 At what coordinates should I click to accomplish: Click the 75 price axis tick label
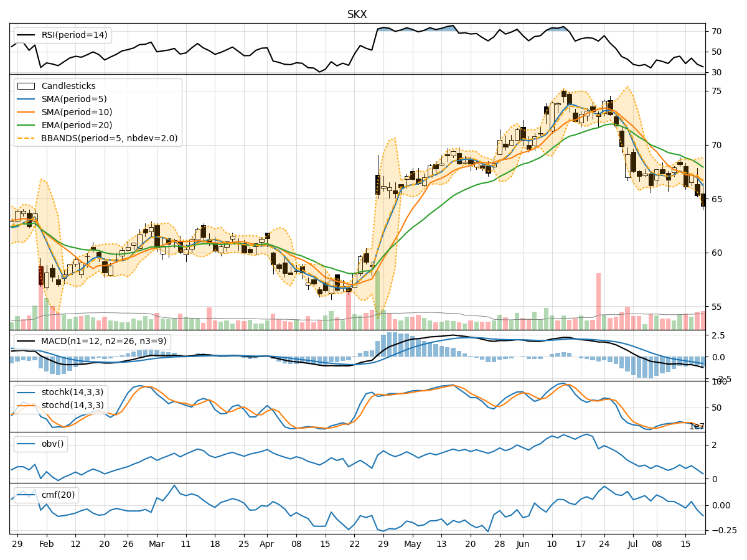(716, 91)
